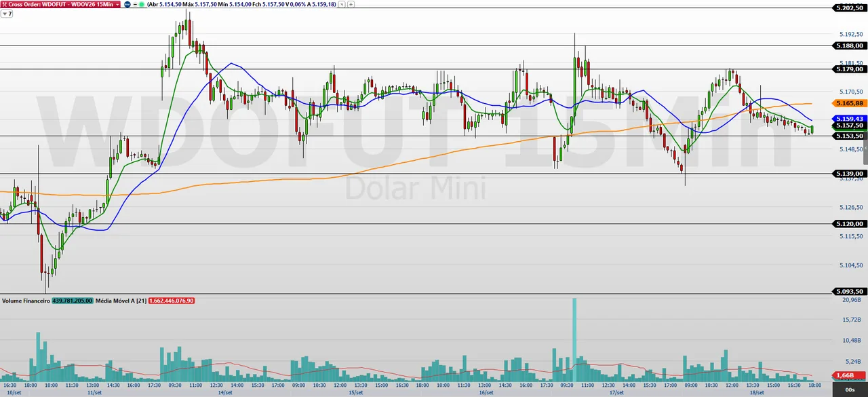Click the red 1.662.446.076,90 average value swatch
The image size is (868, 397).
(172, 300)
